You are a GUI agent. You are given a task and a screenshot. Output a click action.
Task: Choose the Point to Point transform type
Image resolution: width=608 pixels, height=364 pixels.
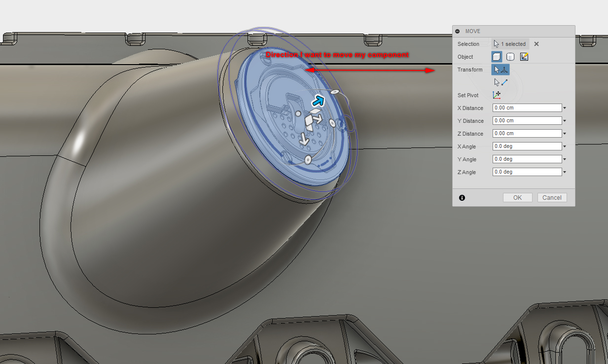point(501,82)
